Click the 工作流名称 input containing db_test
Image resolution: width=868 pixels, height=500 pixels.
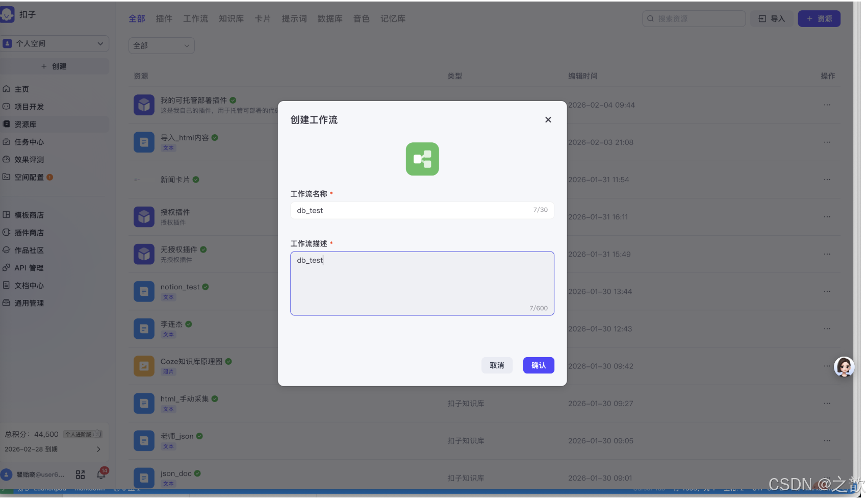click(x=422, y=210)
